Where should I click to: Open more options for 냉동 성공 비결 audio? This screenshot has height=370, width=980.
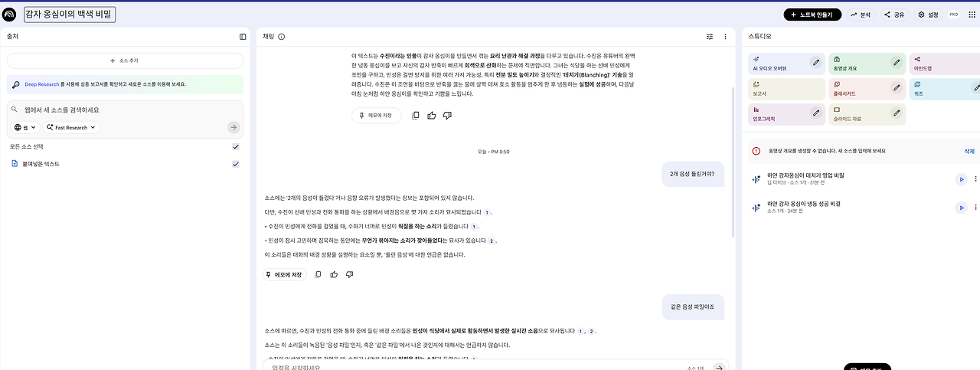[x=975, y=208]
